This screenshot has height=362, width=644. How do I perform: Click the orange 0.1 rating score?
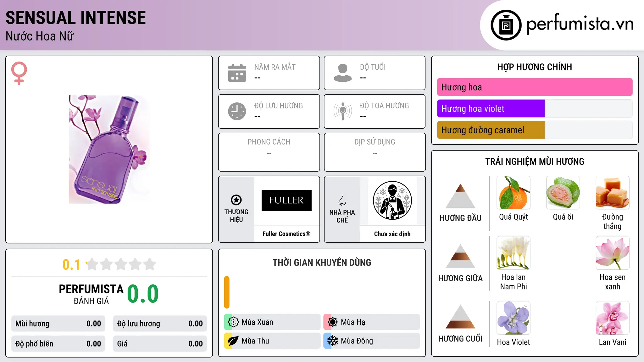click(71, 265)
